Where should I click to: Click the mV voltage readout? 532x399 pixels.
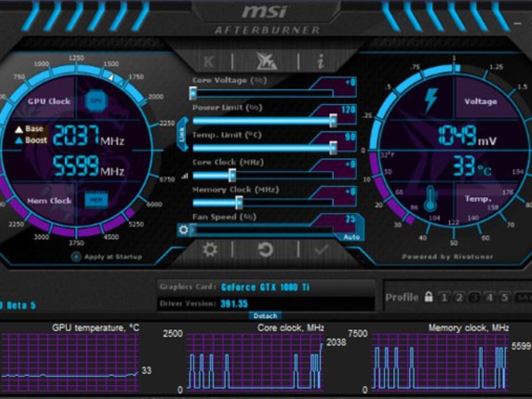point(468,135)
